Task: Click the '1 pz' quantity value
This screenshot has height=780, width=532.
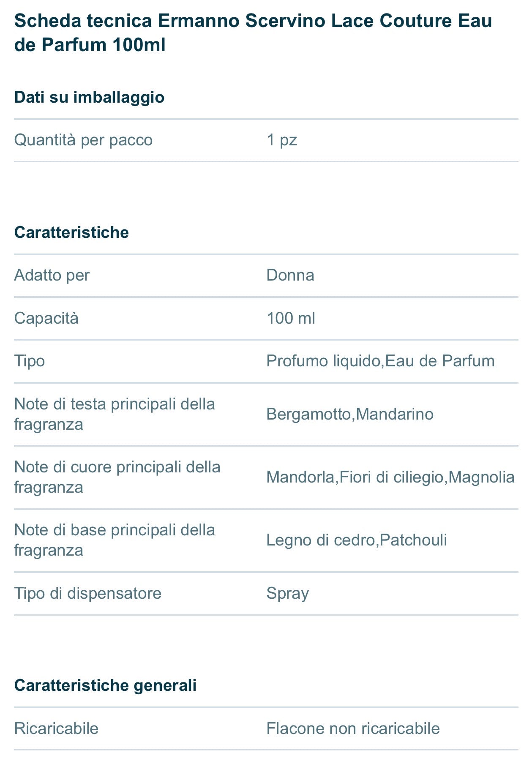Action: (282, 140)
